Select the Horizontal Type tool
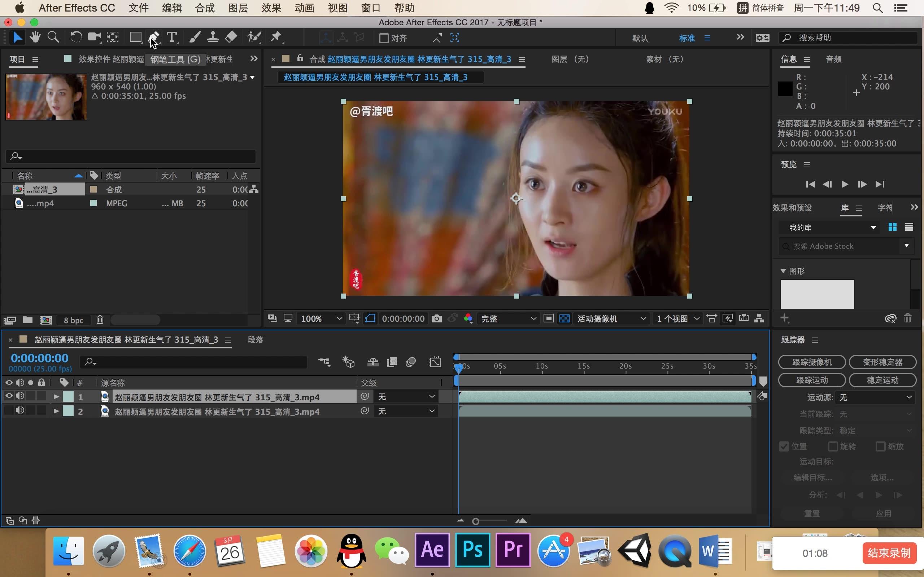 [x=172, y=38]
